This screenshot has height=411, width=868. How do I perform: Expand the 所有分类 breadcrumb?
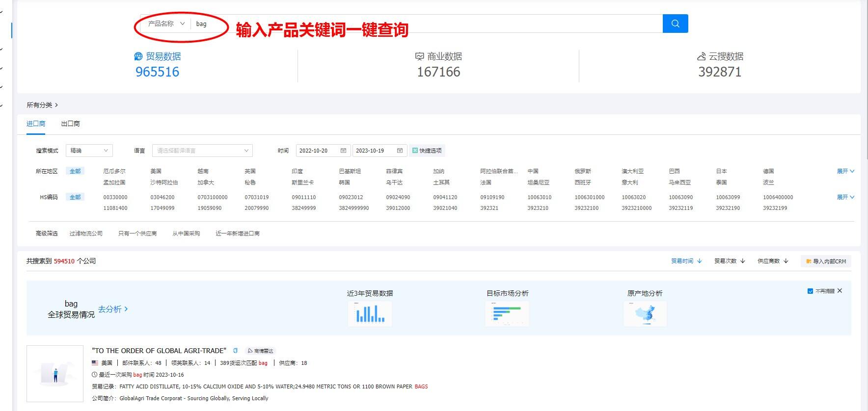(x=42, y=105)
